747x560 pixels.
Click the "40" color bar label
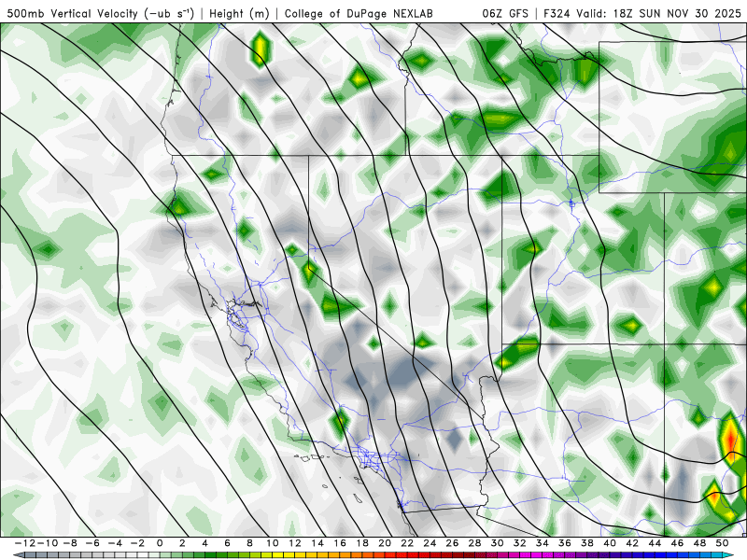(610, 543)
